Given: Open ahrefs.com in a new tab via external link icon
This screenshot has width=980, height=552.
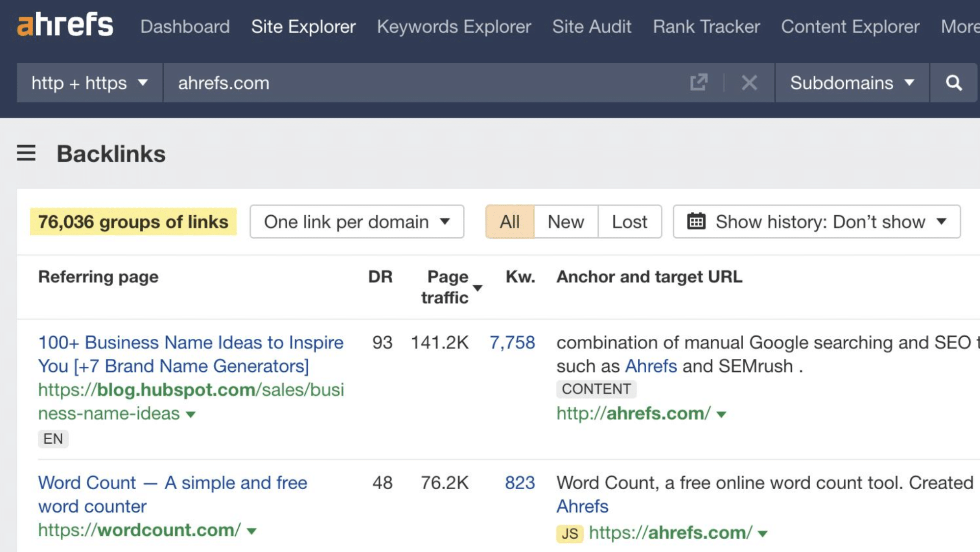Looking at the screenshot, I should click(699, 82).
